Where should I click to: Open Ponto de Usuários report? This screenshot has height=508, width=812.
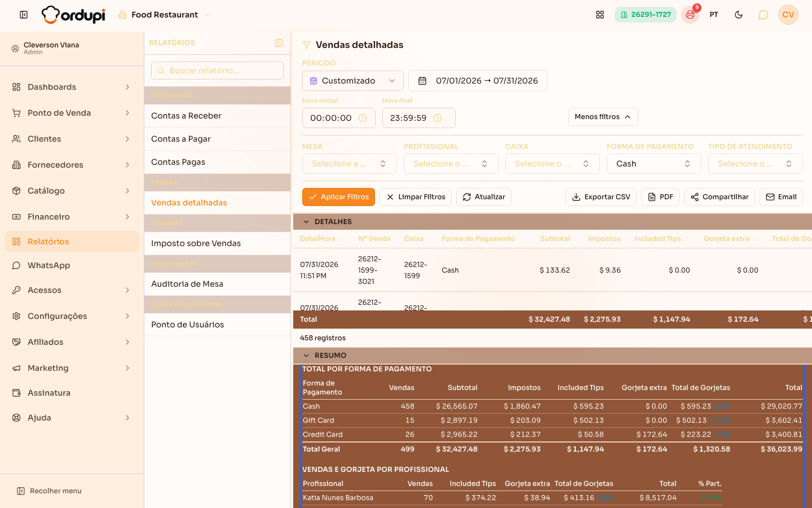217,325
